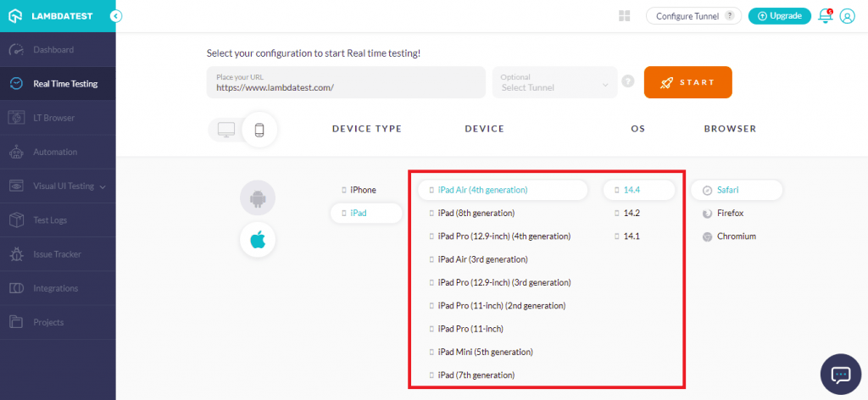Open the notifications bell
This screenshot has width=868, height=400.
click(825, 16)
